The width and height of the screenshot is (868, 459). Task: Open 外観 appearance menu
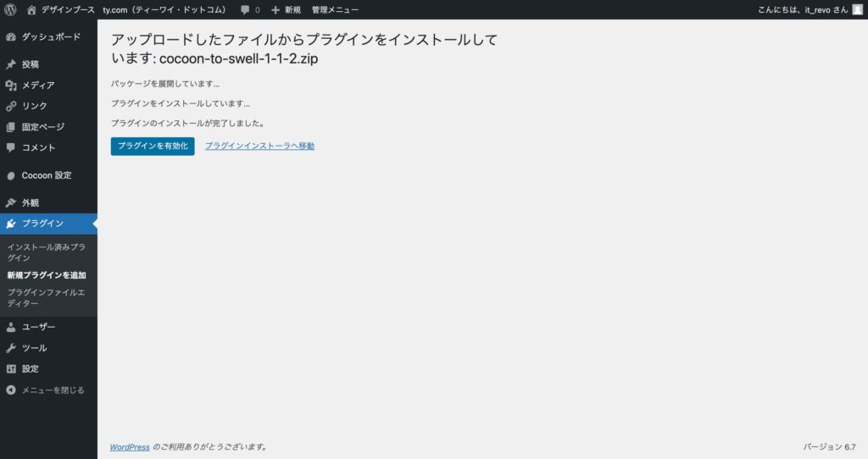click(31, 203)
